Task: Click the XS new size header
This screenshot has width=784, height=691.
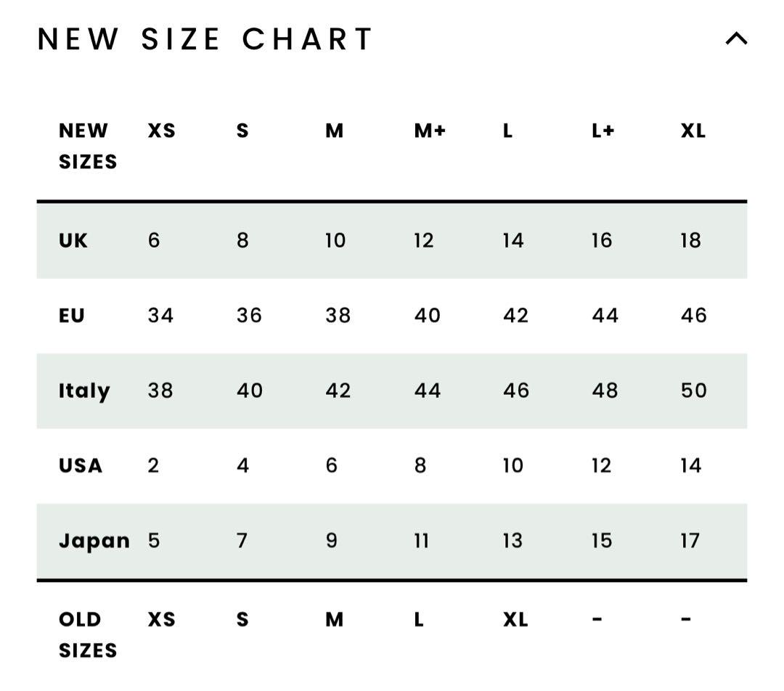Action: (x=161, y=131)
